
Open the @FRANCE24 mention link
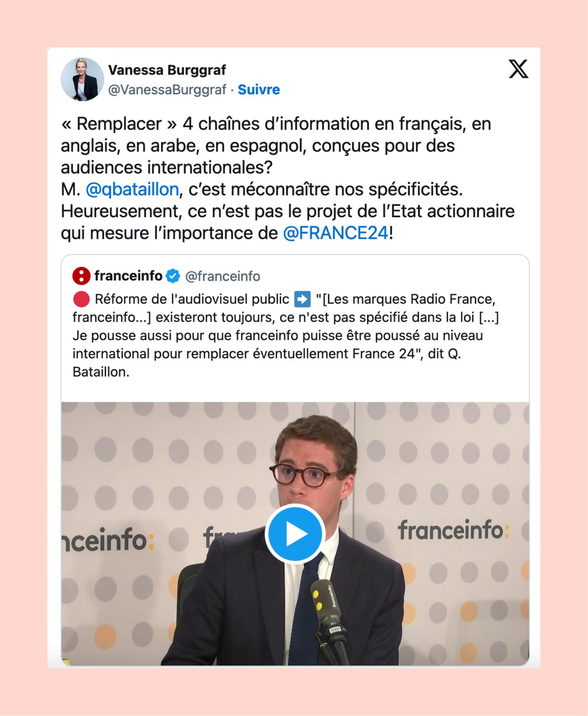click(x=335, y=233)
